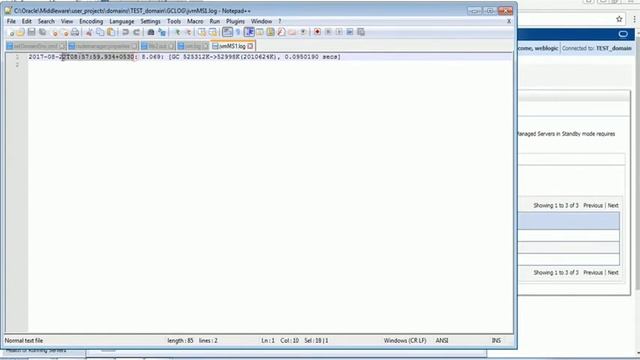Toggle the file Monitoring icon

tap(303, 32)
